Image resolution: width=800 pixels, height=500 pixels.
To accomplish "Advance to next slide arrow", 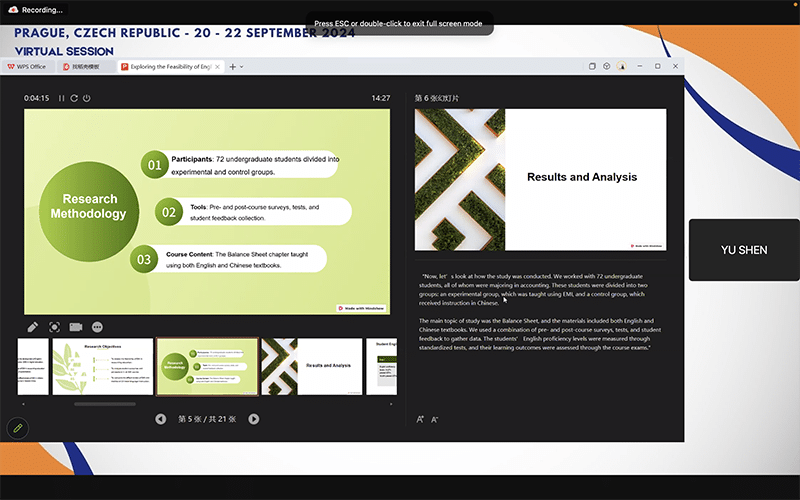I will 254,419.
